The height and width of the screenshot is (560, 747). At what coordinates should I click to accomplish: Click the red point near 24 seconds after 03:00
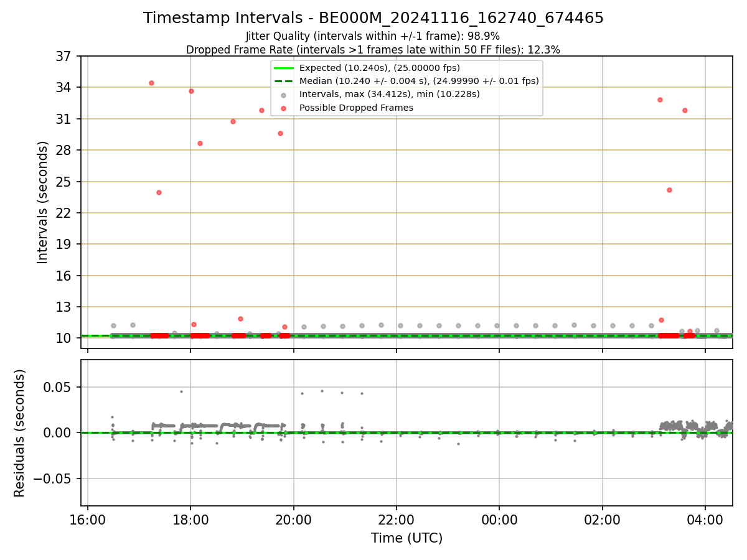pyautogui.click(x=669, y=190)
